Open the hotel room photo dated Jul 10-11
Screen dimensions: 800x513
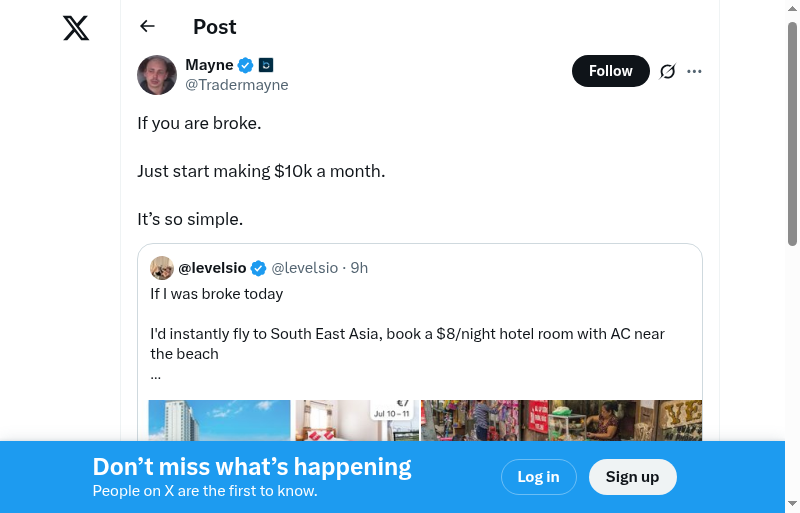coord(357,420)
